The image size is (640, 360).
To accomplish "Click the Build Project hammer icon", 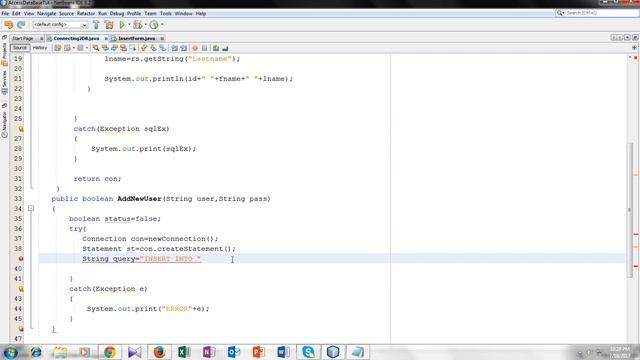I will point(96,25).
